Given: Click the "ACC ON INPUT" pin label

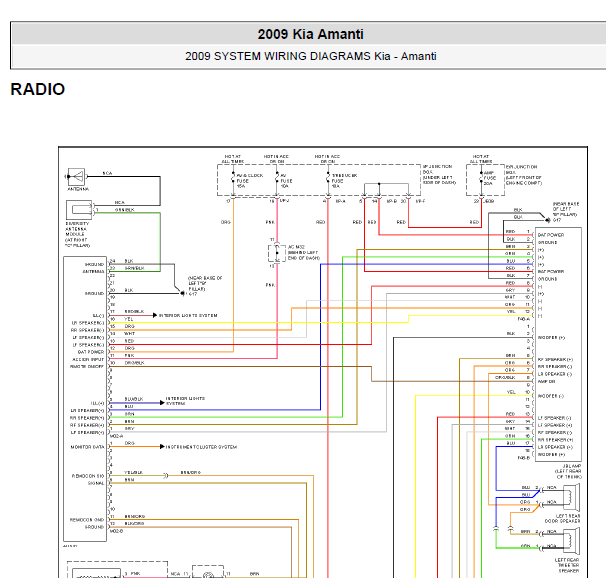Looking at the screenshot, I should tap(88, 359).
